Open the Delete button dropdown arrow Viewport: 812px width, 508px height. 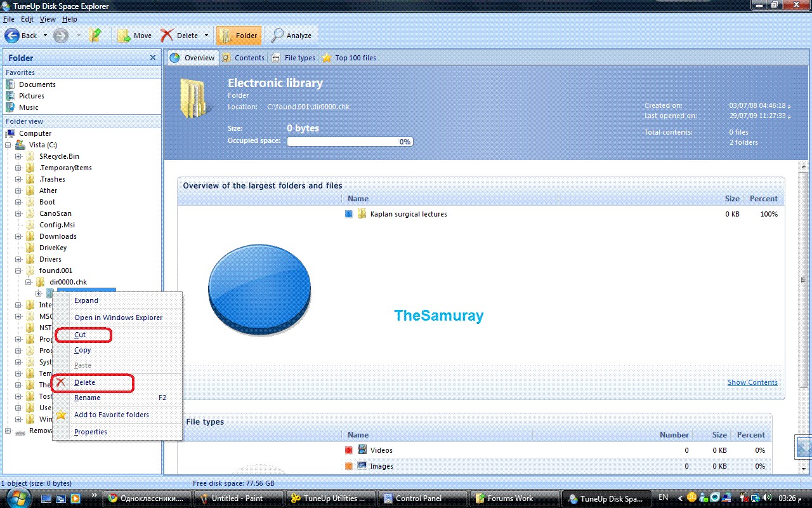point(206,36)
